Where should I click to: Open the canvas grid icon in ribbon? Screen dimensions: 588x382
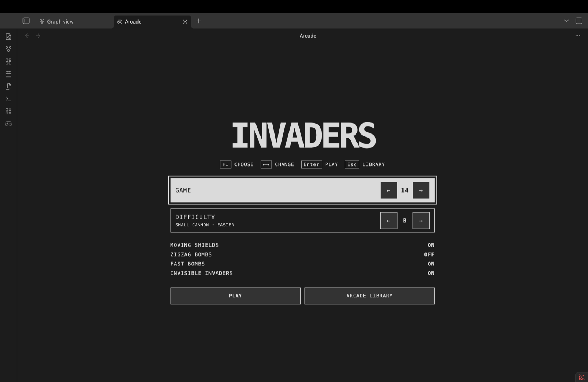[8, 61]
